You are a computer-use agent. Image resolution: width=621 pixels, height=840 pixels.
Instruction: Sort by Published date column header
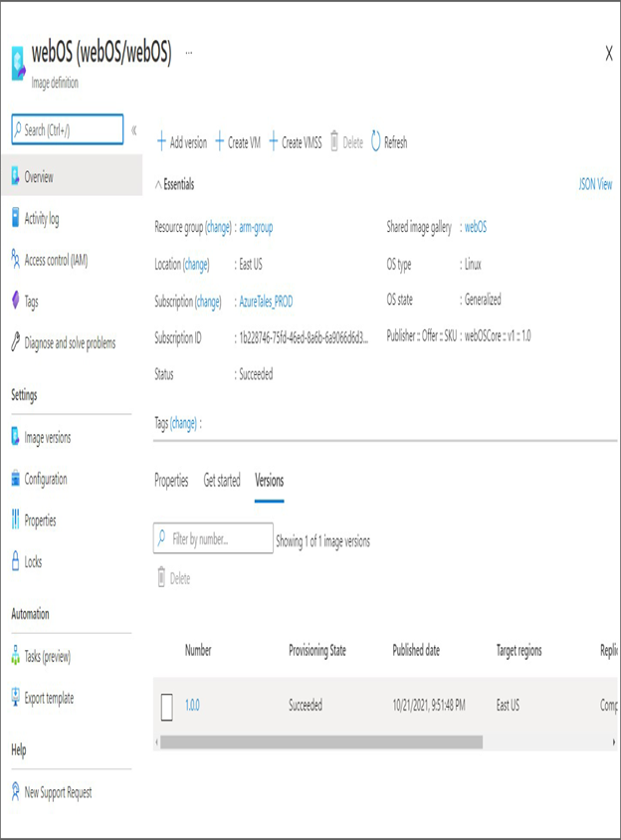[416, 650]
